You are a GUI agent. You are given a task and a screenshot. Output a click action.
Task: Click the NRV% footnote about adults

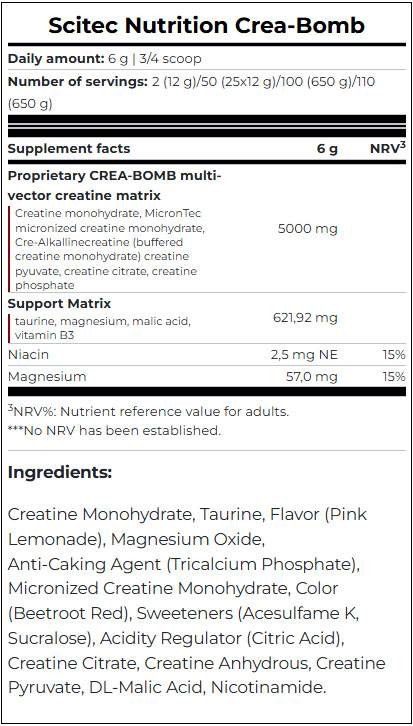pyautogui.click(x=149, y=412)
